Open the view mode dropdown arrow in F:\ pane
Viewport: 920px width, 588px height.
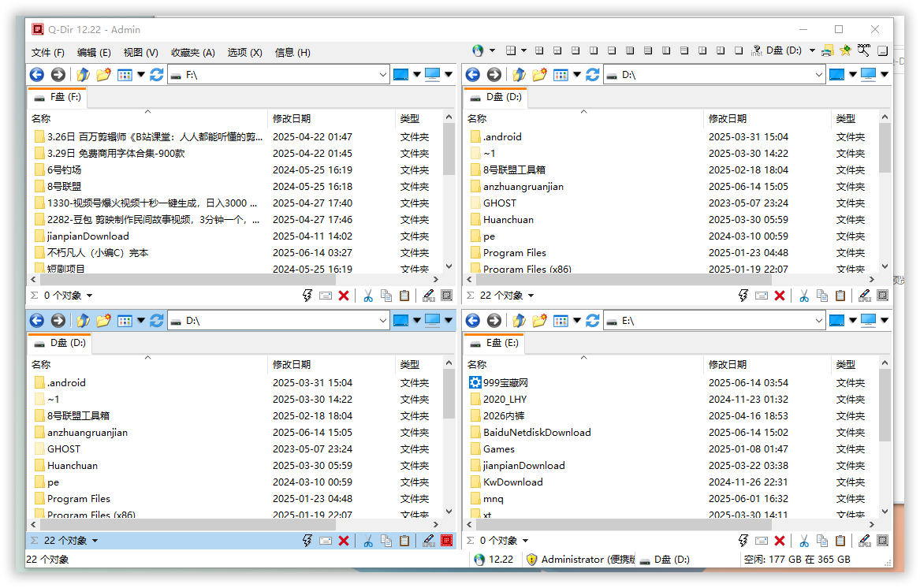[141, 75]
